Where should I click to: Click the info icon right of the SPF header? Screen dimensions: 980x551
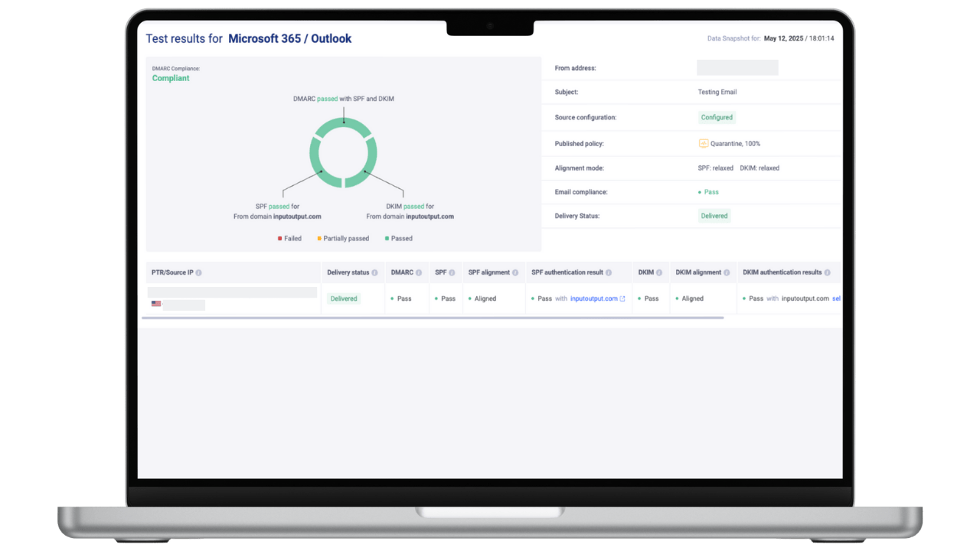[452, 272]
